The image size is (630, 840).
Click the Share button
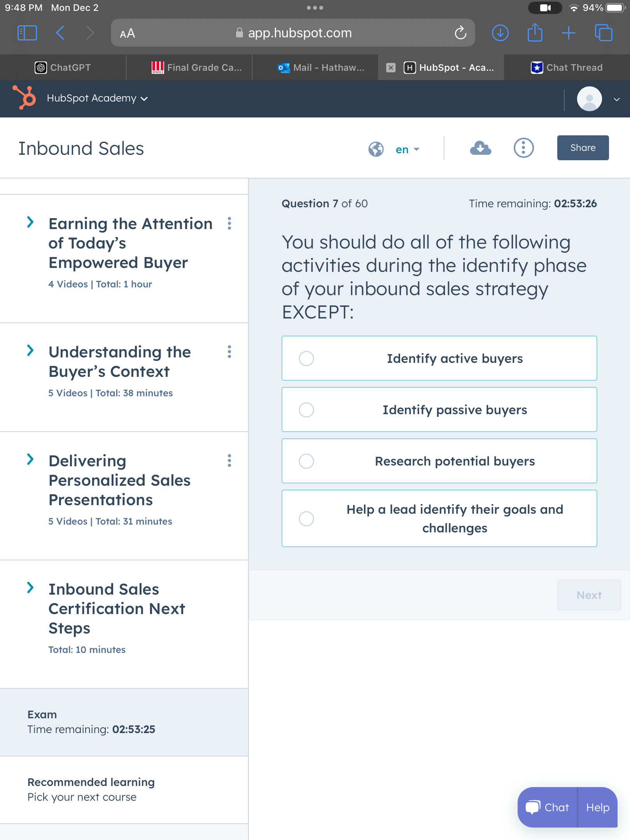[x=583, y=148]
